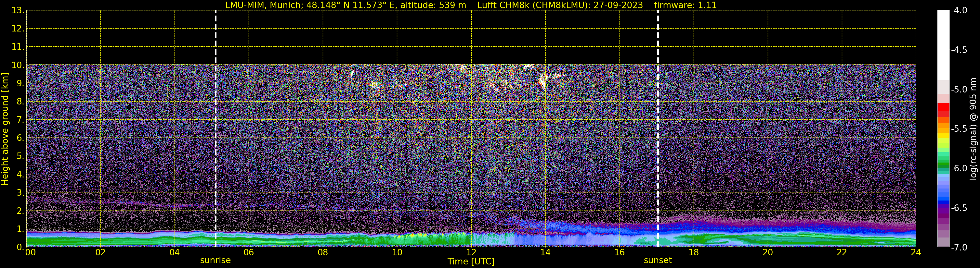Click the '-7.0' colorbar tick label
980x268 pixels.
pos(959,247)
